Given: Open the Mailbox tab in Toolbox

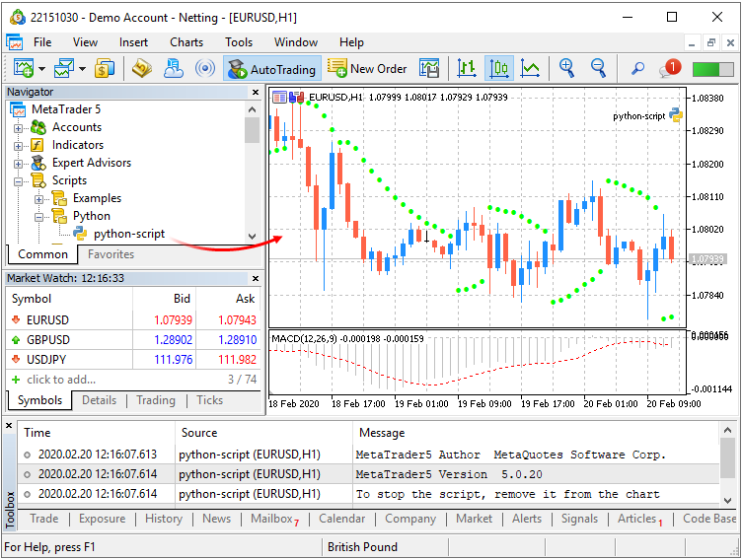Looking at the screenshot, I should tap(275, 519).
